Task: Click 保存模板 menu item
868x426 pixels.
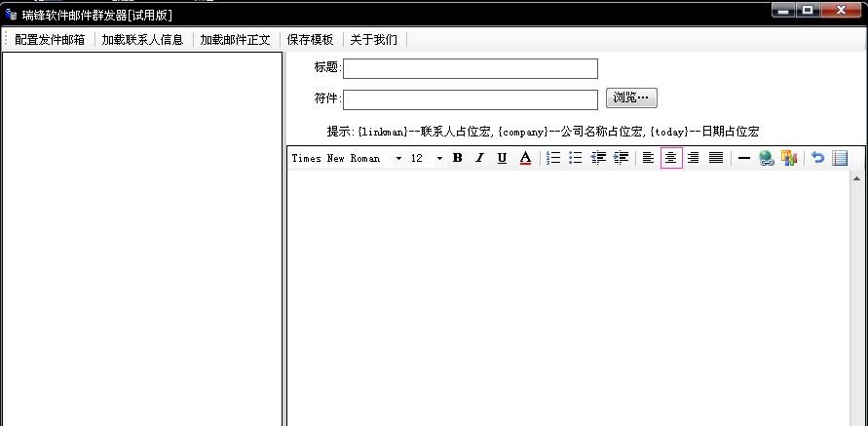Action: tap(310, 39)
